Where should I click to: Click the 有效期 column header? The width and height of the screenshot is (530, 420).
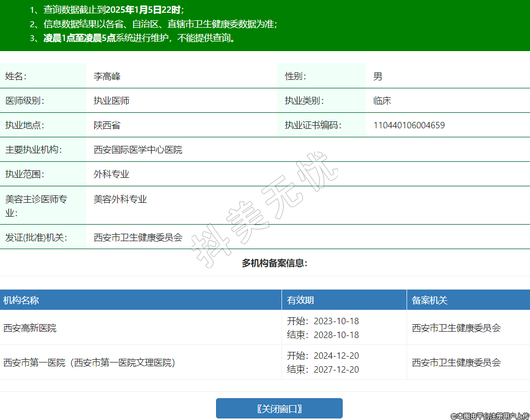(x=301, y=300)
